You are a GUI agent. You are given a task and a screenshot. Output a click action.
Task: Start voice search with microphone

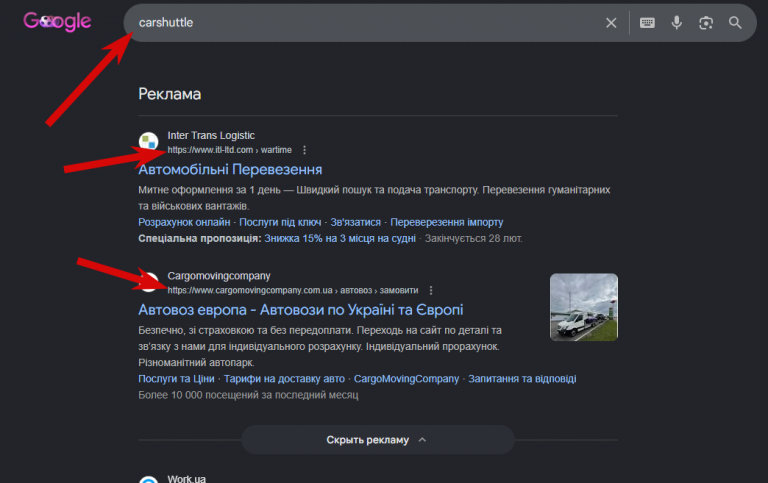pyautogui.click(x=676, y=23)
